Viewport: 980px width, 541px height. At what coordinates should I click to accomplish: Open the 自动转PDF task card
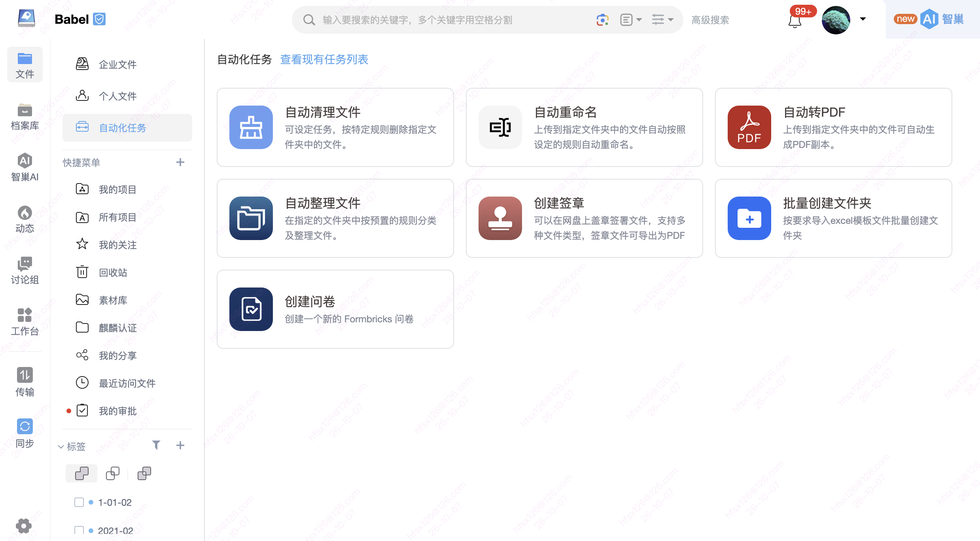coord(834,127)
